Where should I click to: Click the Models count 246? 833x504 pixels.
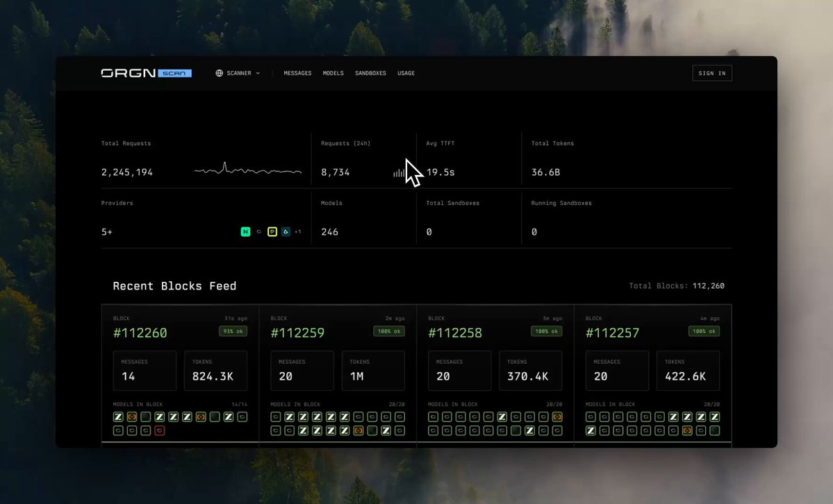pyautogui.click(x=329, y=232)
